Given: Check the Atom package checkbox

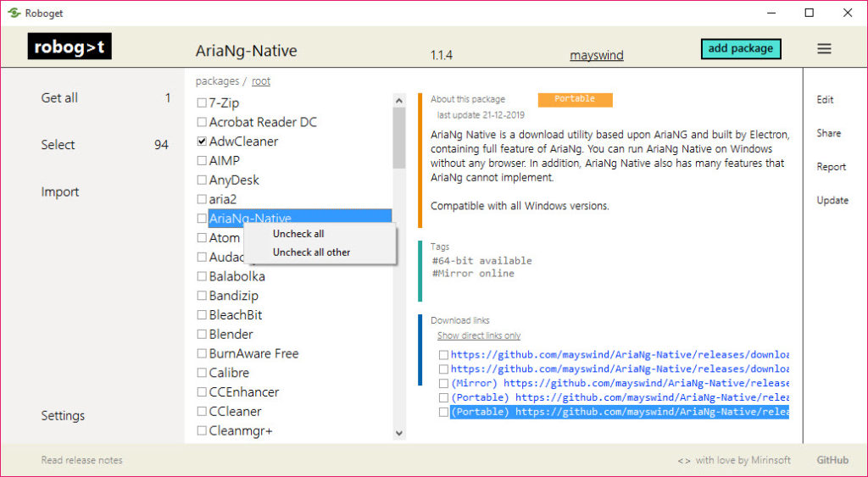Looking at the screenshot, I should coord(202,237).
